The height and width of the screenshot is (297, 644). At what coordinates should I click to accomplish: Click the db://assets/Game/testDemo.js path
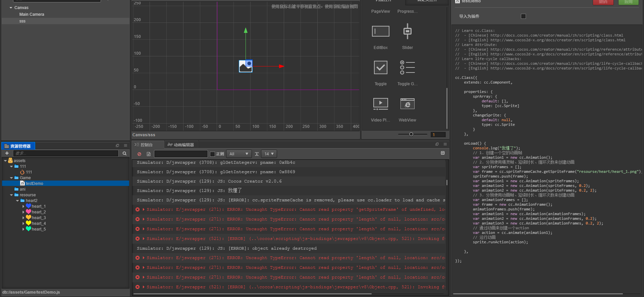pos(31,292)
